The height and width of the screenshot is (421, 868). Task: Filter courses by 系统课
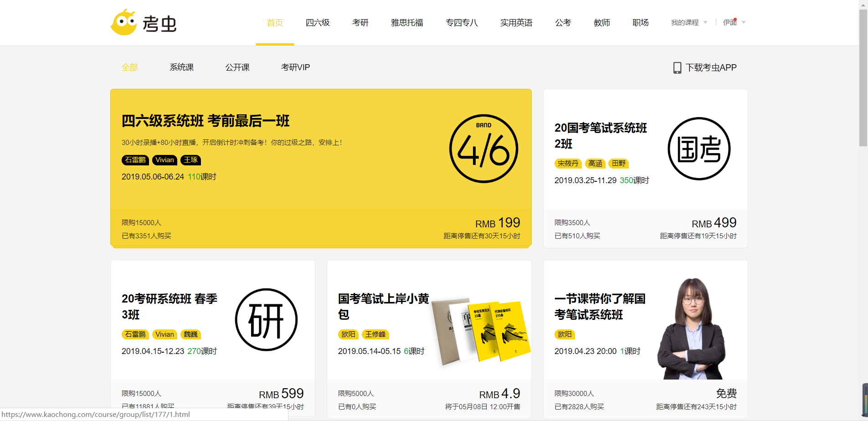pos(182,67)
